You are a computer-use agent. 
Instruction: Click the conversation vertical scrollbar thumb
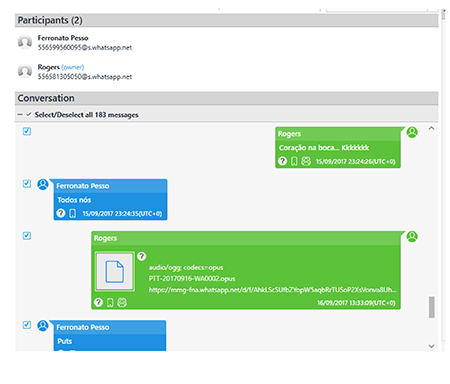432,307
